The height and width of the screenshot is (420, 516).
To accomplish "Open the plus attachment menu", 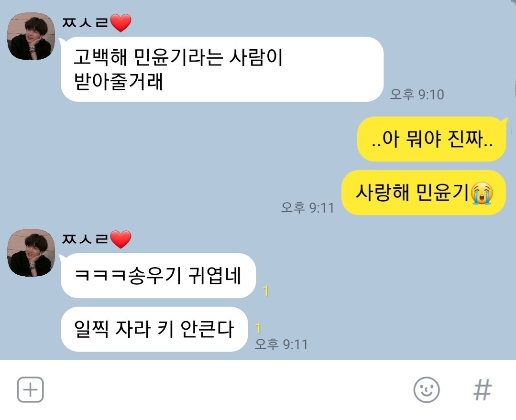I will tap(30, 390).
